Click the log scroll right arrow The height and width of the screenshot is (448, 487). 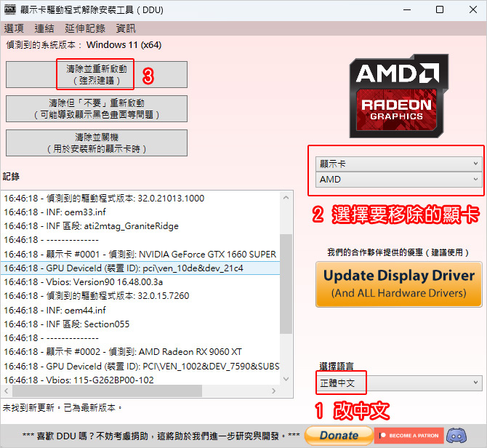pyautogui.click(x=273, y=391)
